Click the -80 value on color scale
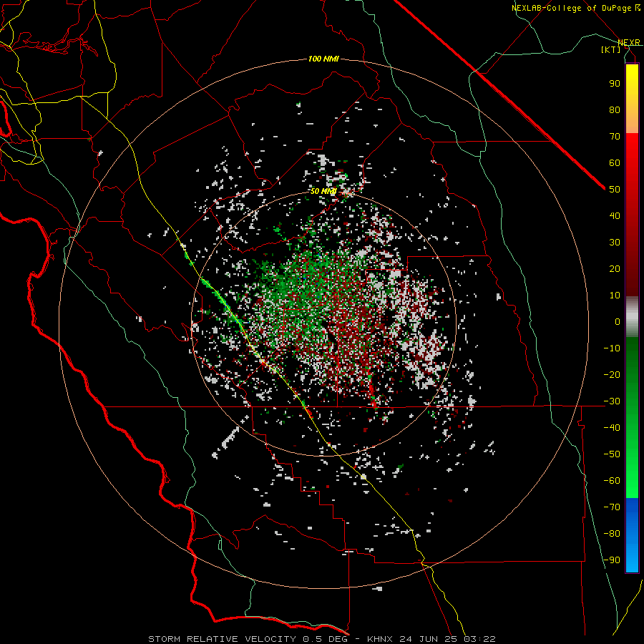This screenshot has width=644, height=644. click(x=612, y=534)
